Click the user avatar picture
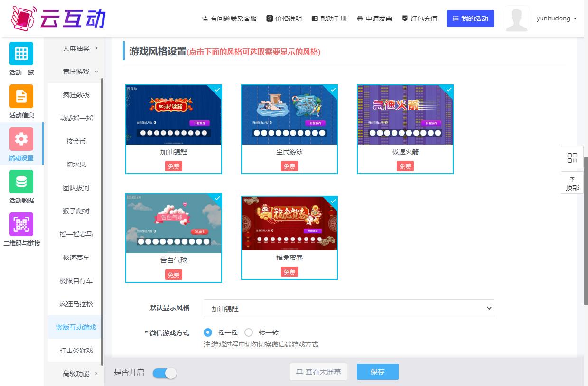The image size is (588, 386). pos(517,19)
